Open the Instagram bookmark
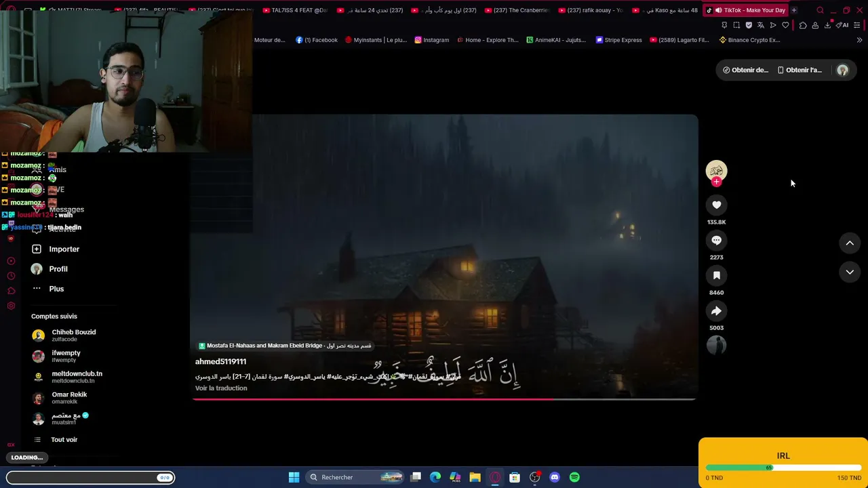Image resolution: width=868 pixels, height=488 pixels. point(432,40)
